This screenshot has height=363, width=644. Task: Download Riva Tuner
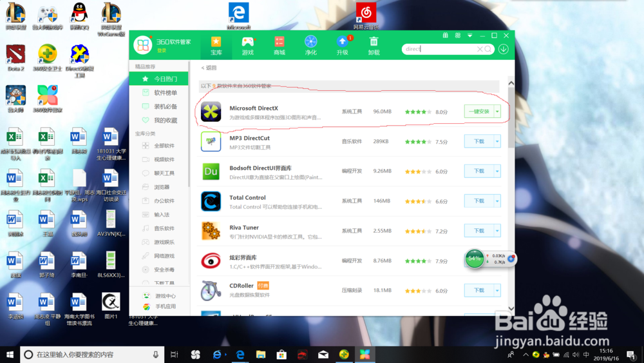point(479,231)
